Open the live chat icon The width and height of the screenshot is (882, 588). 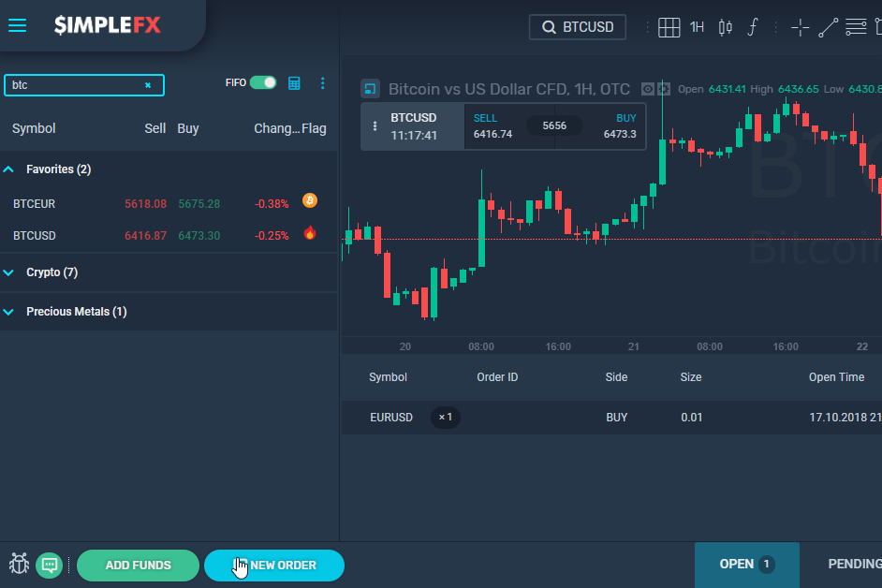click(50, 565)
